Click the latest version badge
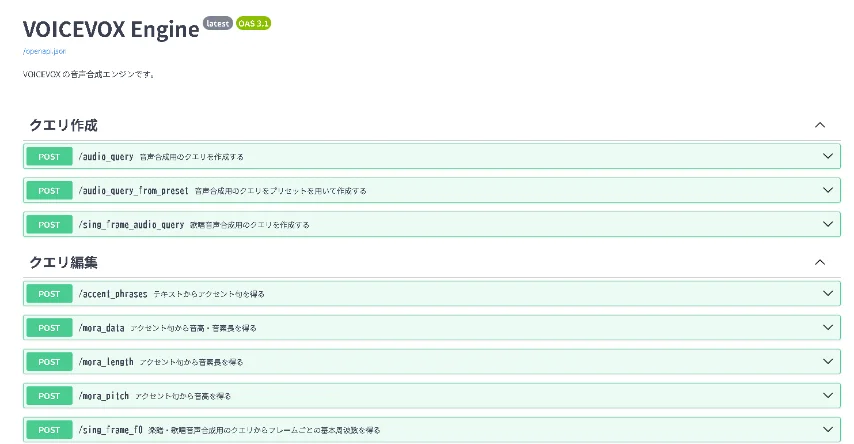This screenshot has height=444, width=854. point(218,23)
